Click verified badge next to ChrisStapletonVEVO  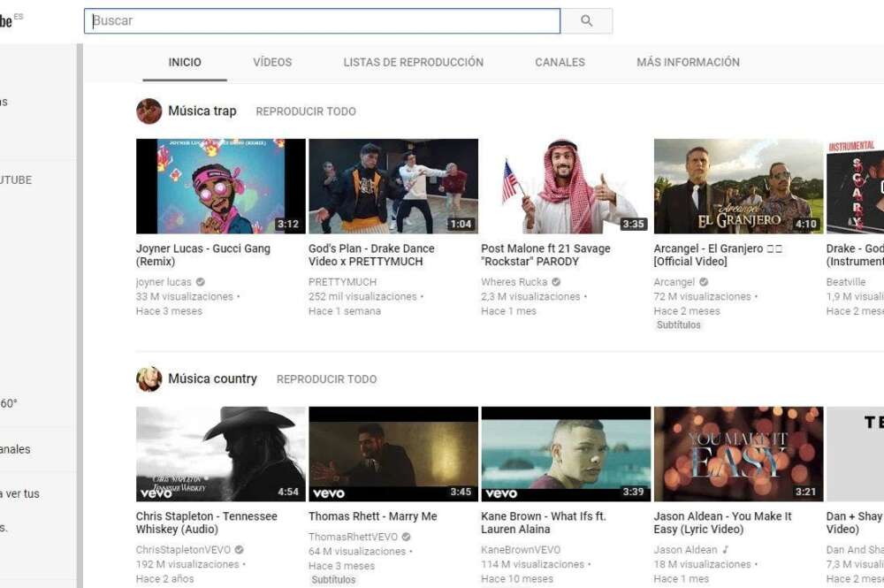pos(239,550)
